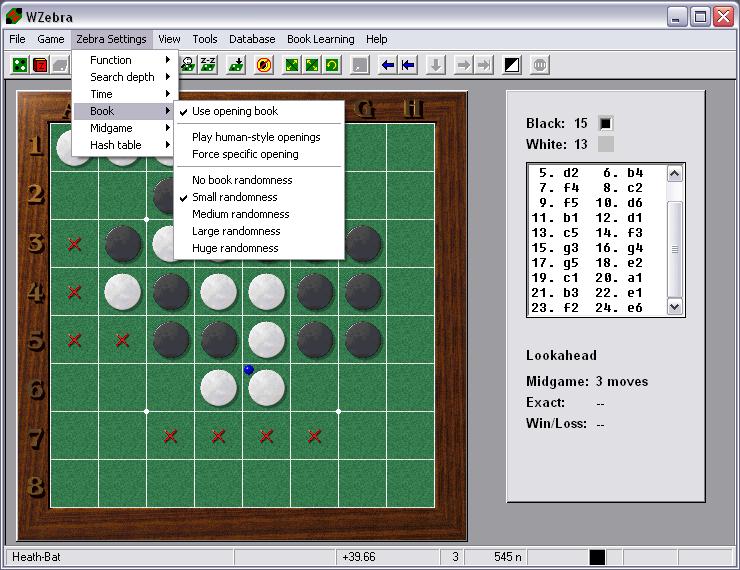Screen dimensions: 740x570
Task: Click the green board icon with down arrow
Action: point(236,65)
